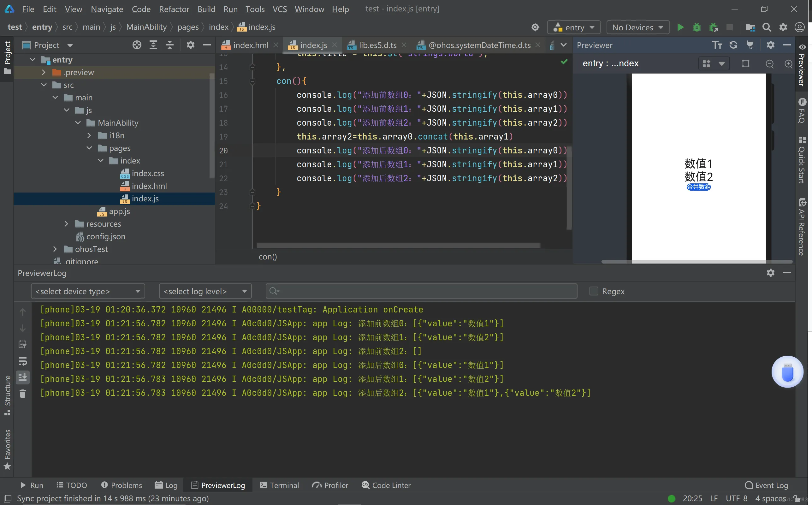Open the Refactor menu
812x505 pixels.
point(174,9)
